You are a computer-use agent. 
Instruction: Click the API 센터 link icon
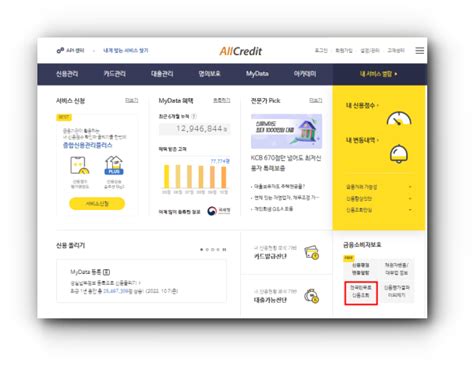[x=60, y=51]
